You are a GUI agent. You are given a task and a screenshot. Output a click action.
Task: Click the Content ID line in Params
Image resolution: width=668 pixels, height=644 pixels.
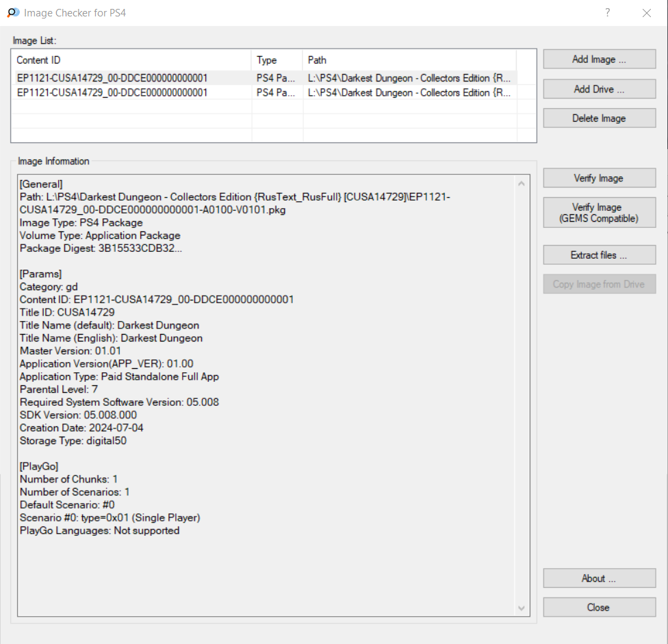point(157,300)
